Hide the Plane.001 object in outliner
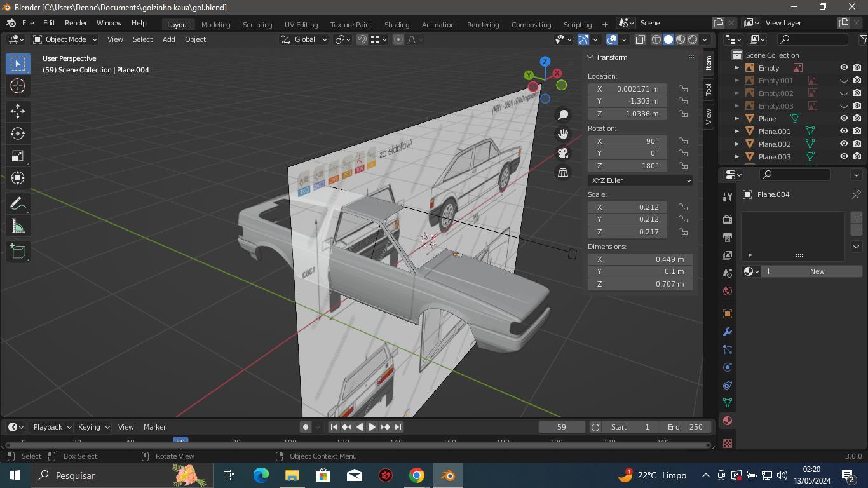868x488 pixels. pyautogui.click(x=844, y=132)
